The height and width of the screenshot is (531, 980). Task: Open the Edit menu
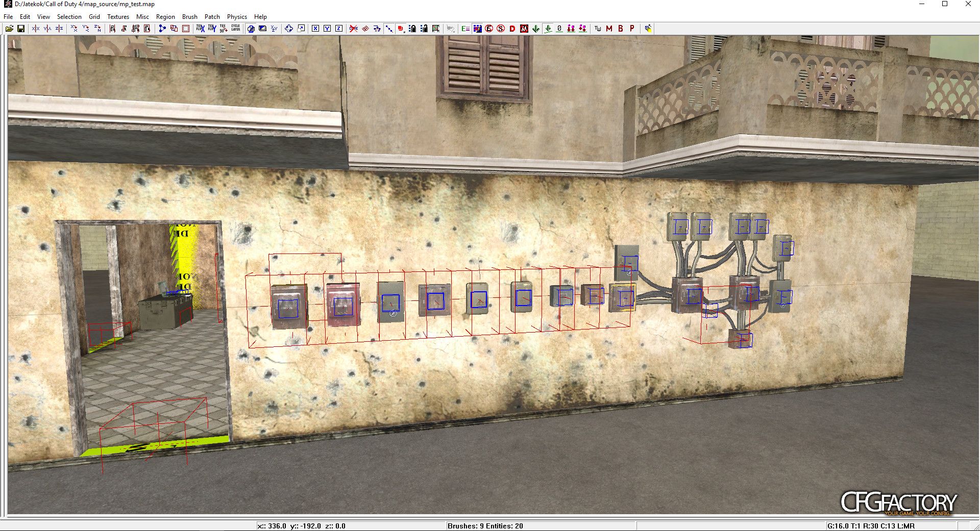click(x=25, y=17)
